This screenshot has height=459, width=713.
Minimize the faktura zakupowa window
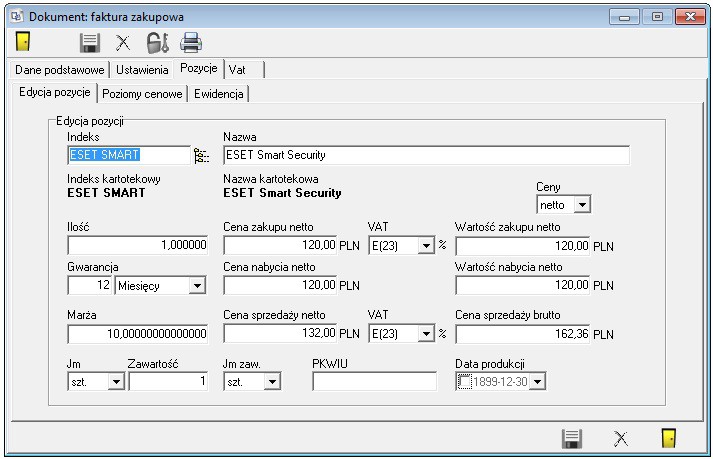pos(624,17)
